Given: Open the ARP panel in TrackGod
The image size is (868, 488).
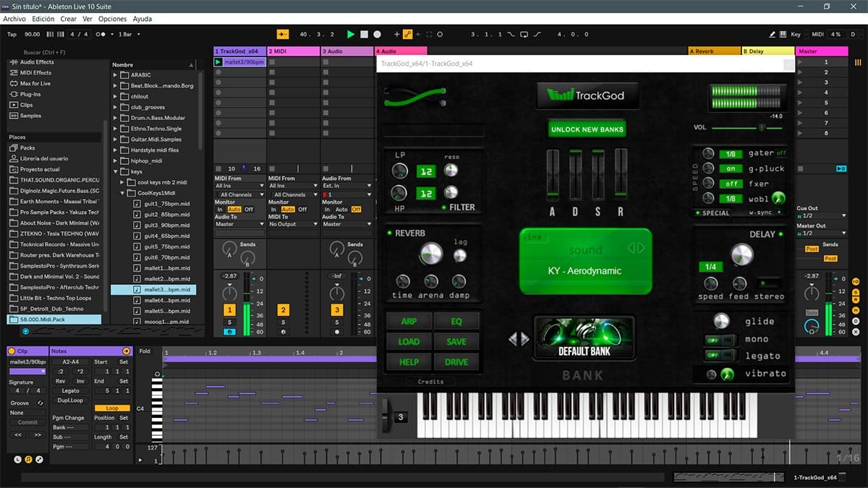Looking at the screenshot, I should click(x=409, y=321).
